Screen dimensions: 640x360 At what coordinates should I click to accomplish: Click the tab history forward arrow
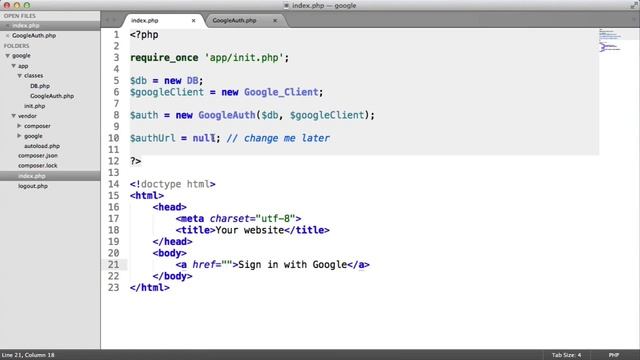pyautogui.click(x=115, y=20)
